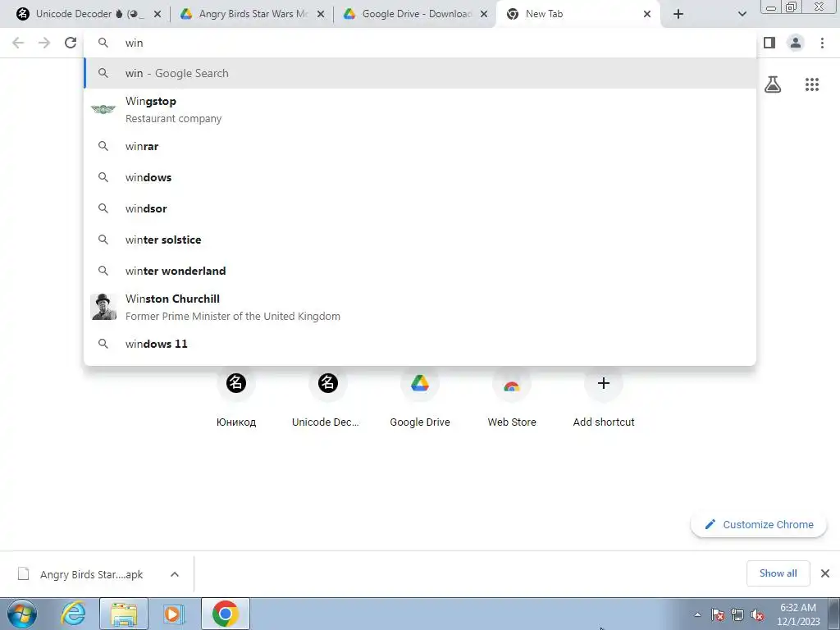The image size is (840, 630).
Task: Close the Angry Birds Star Wars tab
Action: 321,14
